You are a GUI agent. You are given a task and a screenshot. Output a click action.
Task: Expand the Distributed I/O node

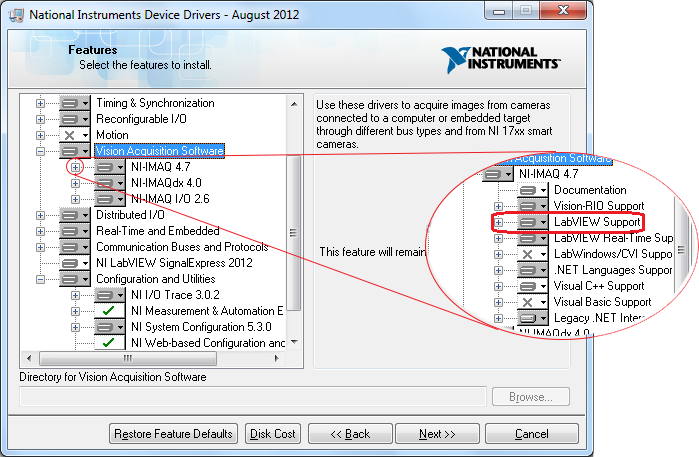[x=41, y=215]
